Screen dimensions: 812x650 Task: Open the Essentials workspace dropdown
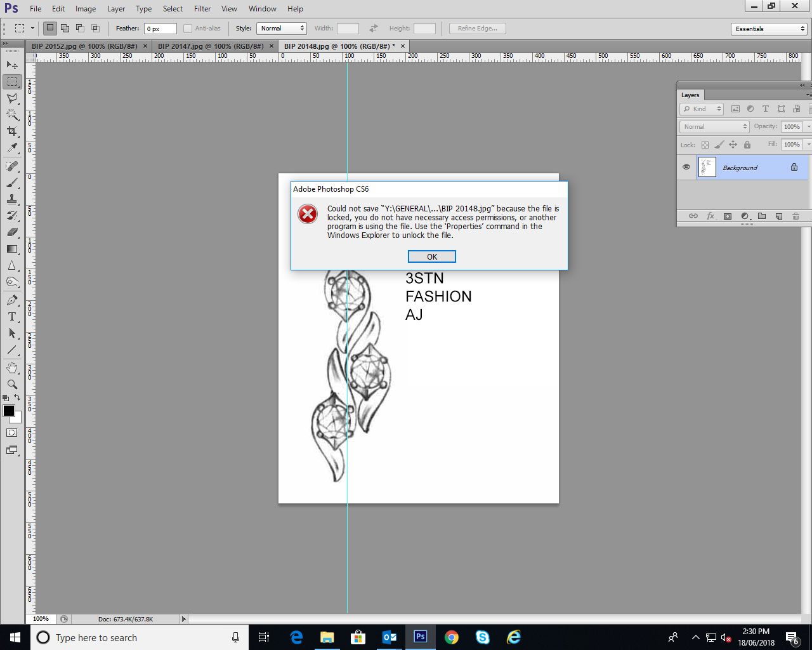[x=769, y=29]
